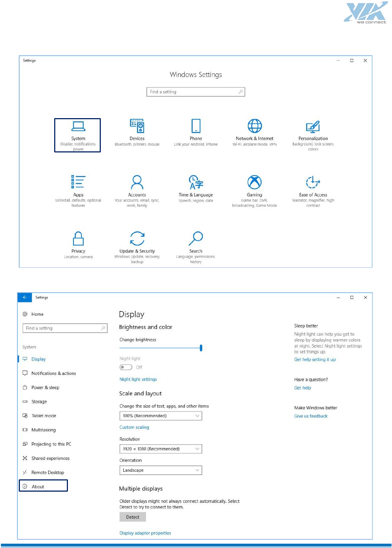Viewport: 392px width, 548px height.
Task: Click the Multitasking icon
Action: [25, 430]
